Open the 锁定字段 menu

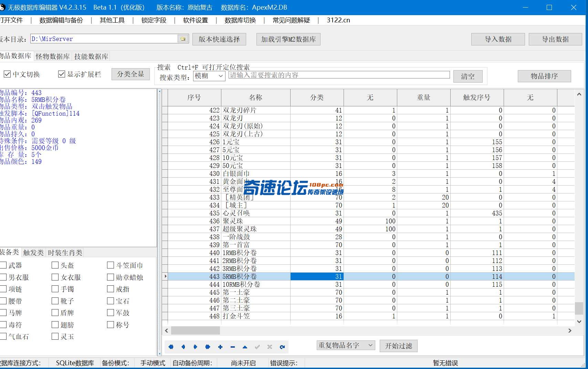pyautogui.click(x=154, y=20)
